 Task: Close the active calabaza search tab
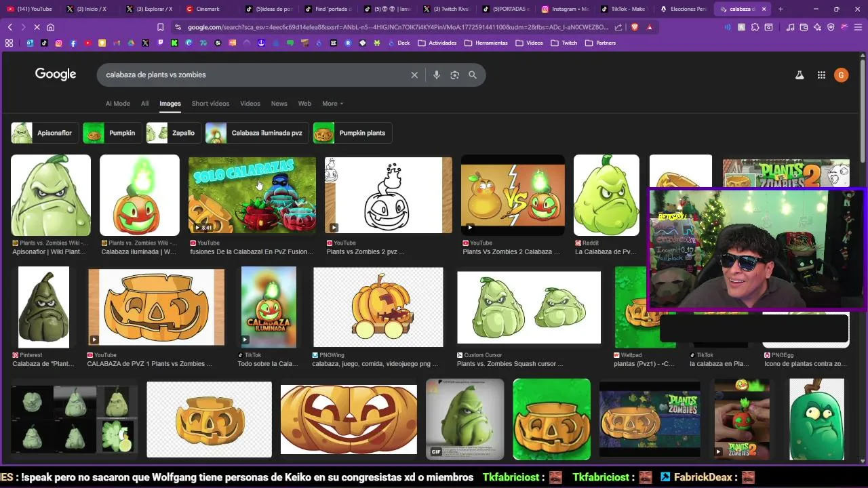[x=764, y=9]
